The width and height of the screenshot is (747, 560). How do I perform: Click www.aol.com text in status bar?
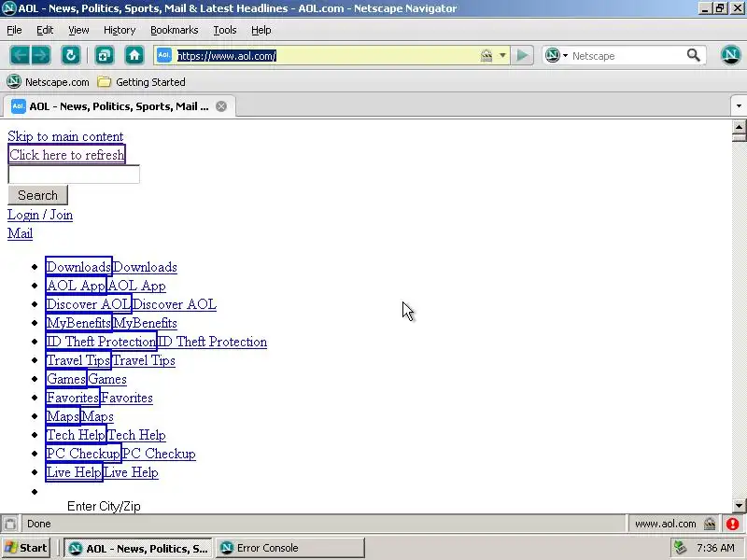pyautogui.click(x=665, y=524)
